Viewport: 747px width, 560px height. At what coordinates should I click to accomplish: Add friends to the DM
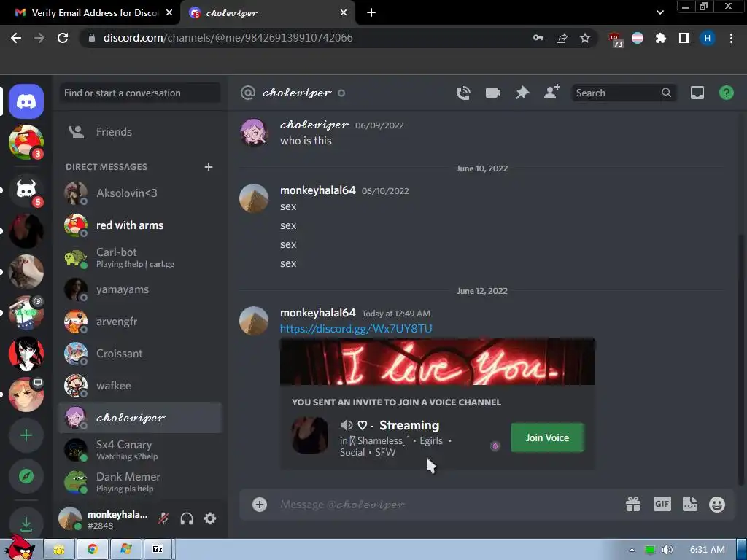(551, 92)
